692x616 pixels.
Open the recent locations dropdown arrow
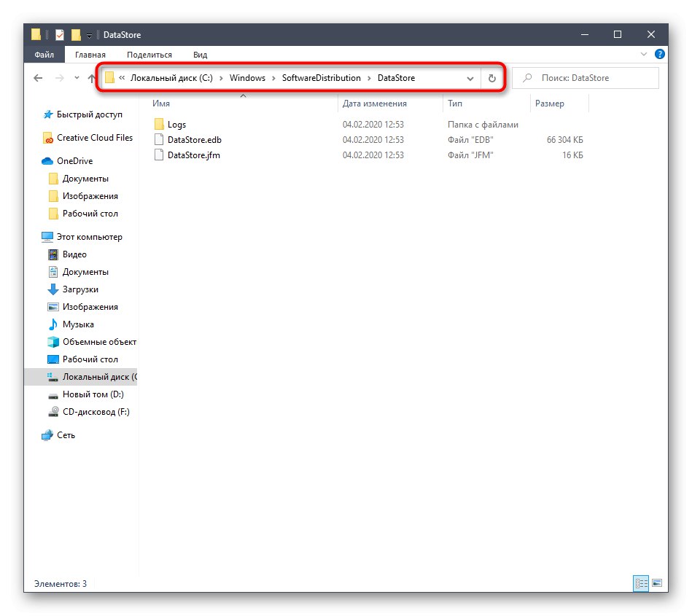pos(77,78)
